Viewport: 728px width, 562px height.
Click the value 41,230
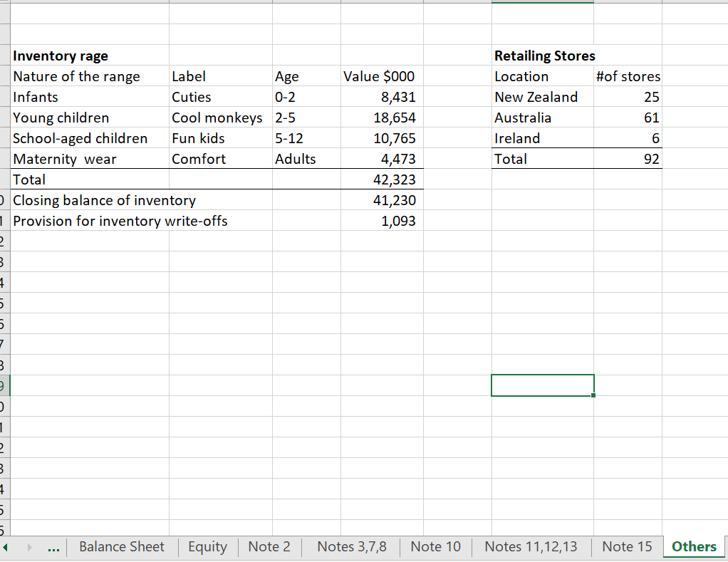382,200
